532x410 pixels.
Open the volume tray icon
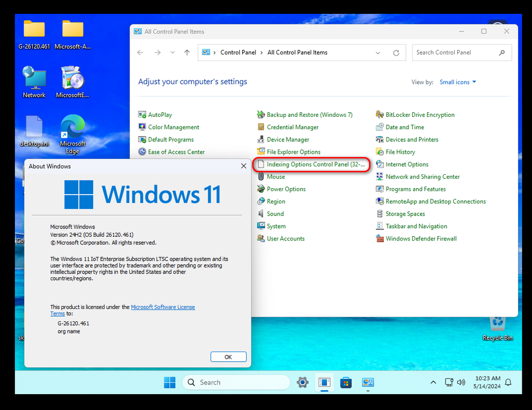click(461, 382)
